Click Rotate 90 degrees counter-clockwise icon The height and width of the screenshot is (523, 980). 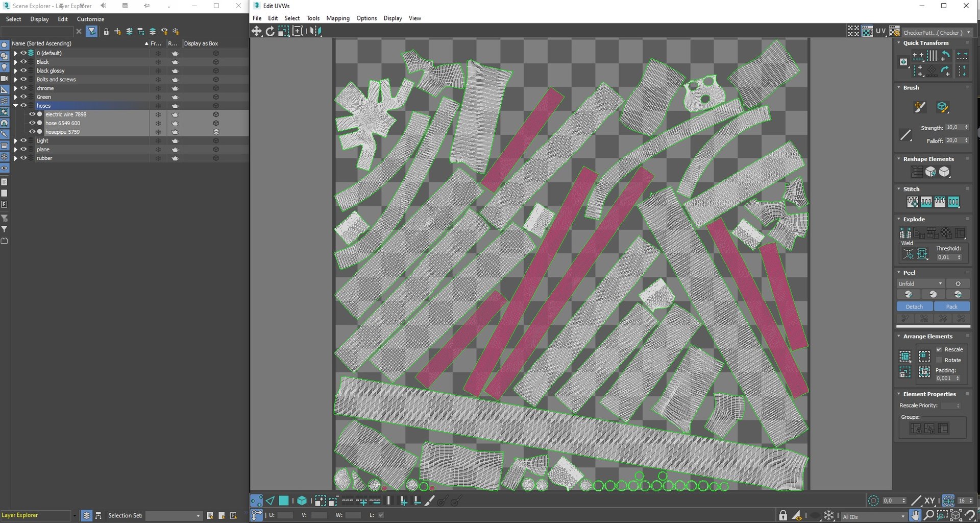[x=946, y=55]
